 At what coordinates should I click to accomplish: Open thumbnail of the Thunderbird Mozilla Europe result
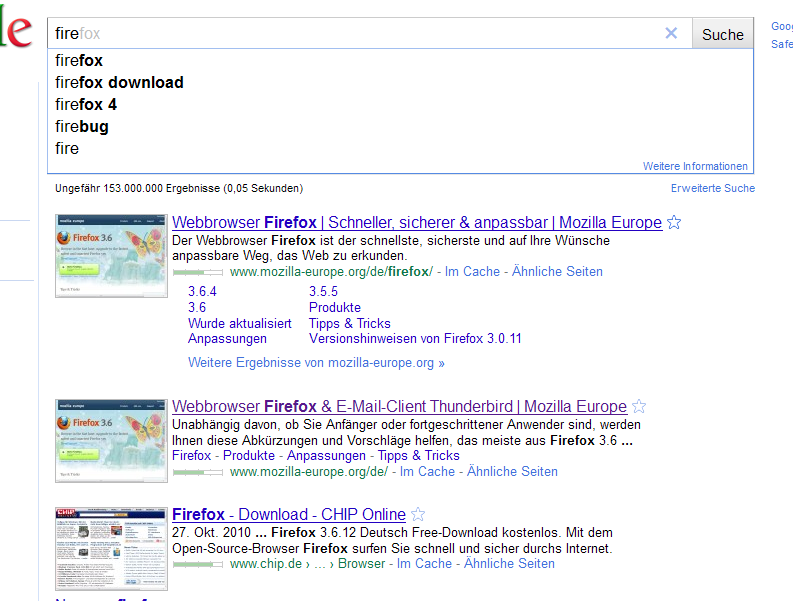[111, 441]
